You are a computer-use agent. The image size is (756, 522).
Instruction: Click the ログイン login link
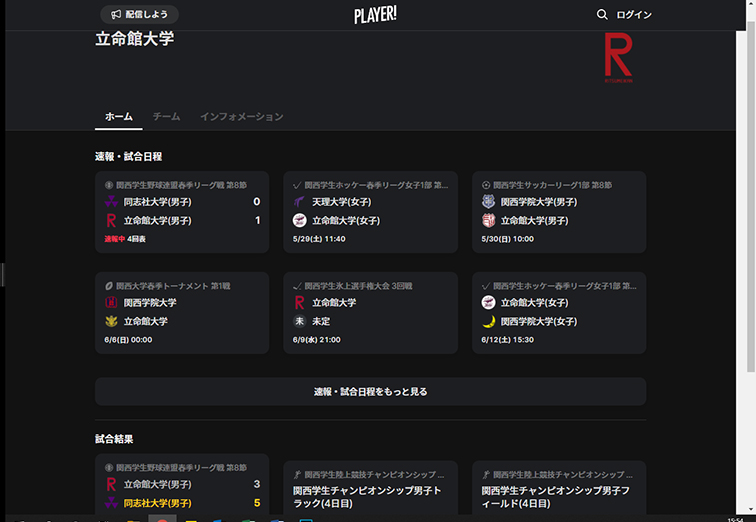coord(634,15)
